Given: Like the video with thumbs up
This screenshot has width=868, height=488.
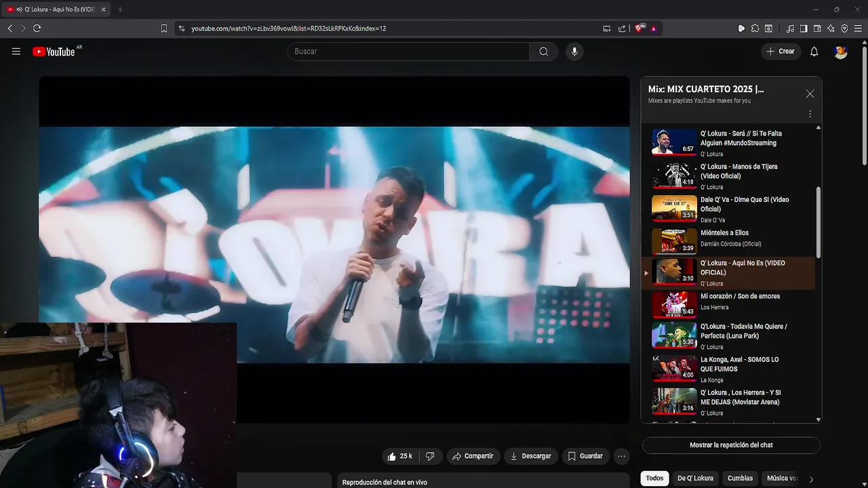Looking at the screenshot, I should 400,456.
